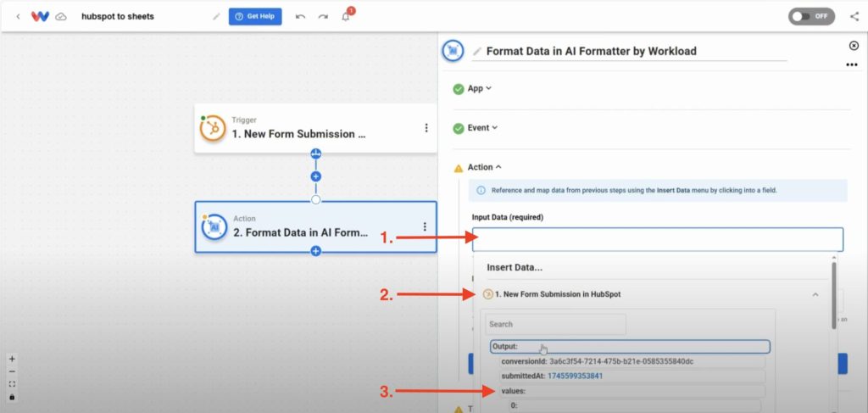
Task: Toggle the workflow ON/OFF switch
Action: pos(811,17)
